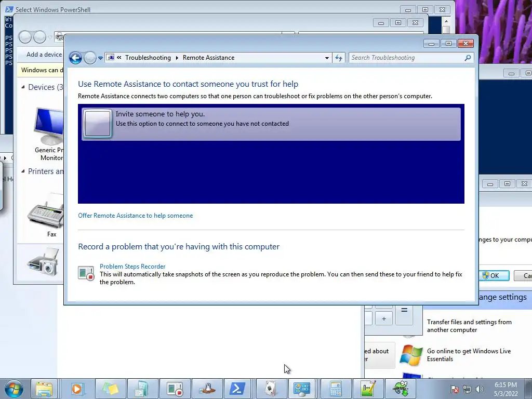The width and height of the screenshot is (532, 399).
Task: Click Add a device in Devices window
Action: pos(44,54)
